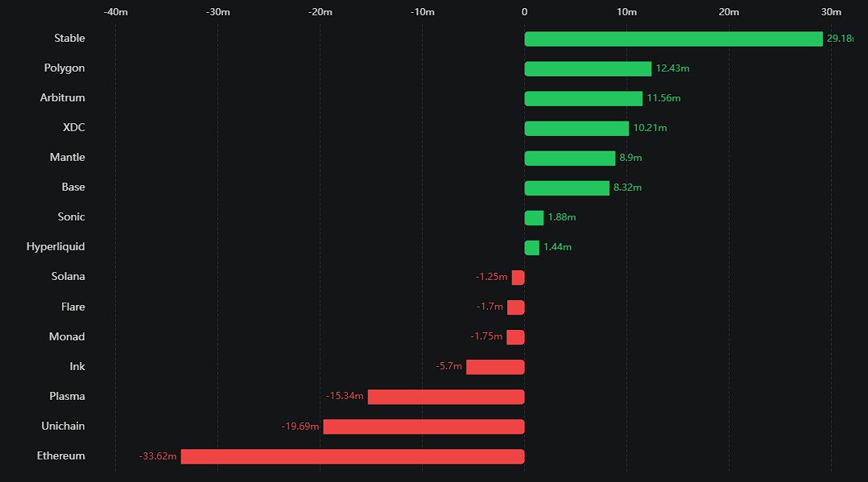Image resolution: width=868 pixels, height=482 pixels.
Task: Click the 12.43m value label
Action: [x=672, y=69]
